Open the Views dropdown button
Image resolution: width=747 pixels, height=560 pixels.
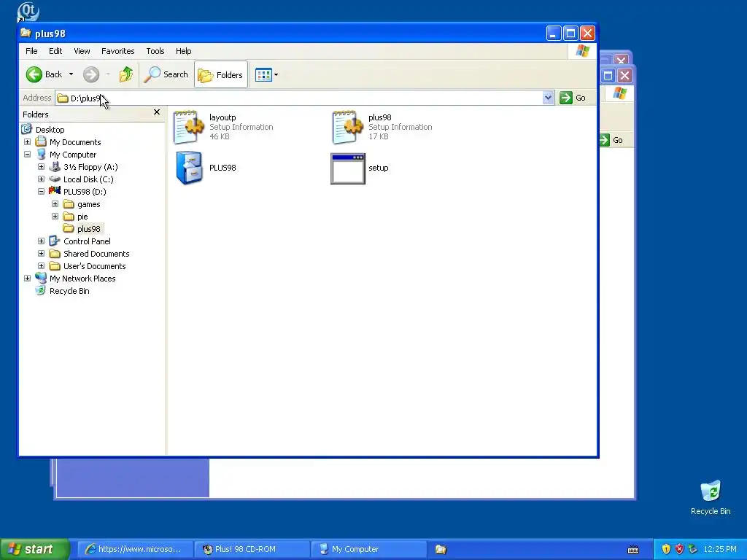pyautogui.click(x=266, y=75)
